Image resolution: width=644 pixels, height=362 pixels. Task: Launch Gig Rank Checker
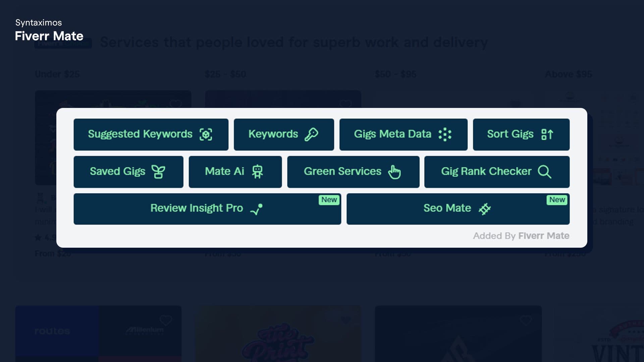(497, 172)
